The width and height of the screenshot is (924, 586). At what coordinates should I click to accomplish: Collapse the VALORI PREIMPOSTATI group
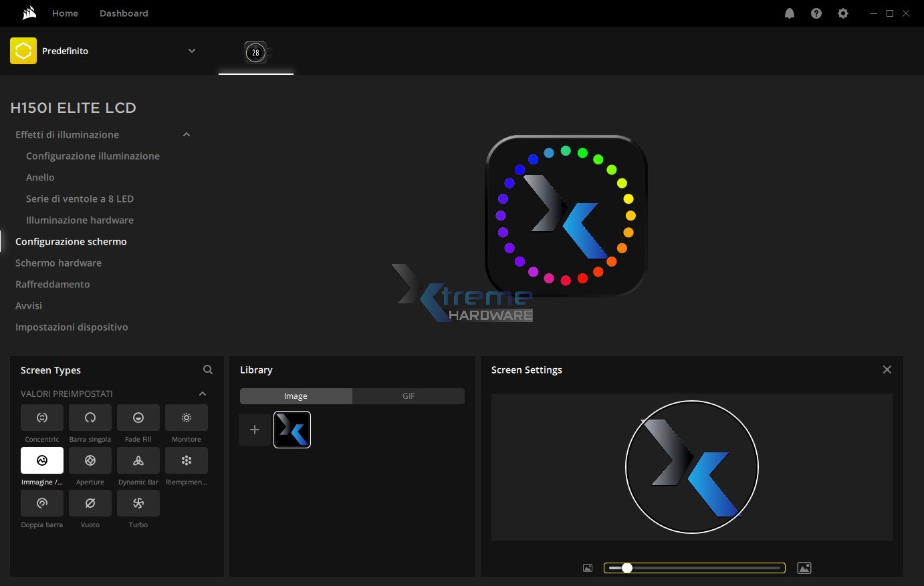(x=203, y=394)
